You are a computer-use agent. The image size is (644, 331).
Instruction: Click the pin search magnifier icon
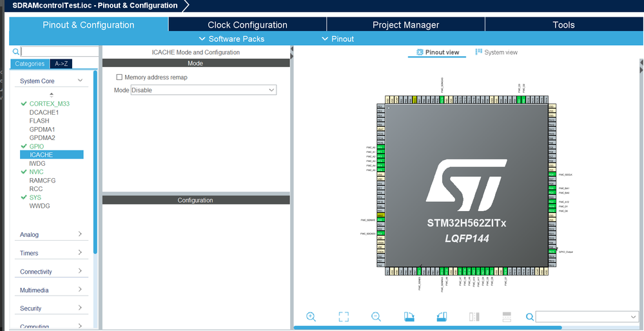pos(530,317)
